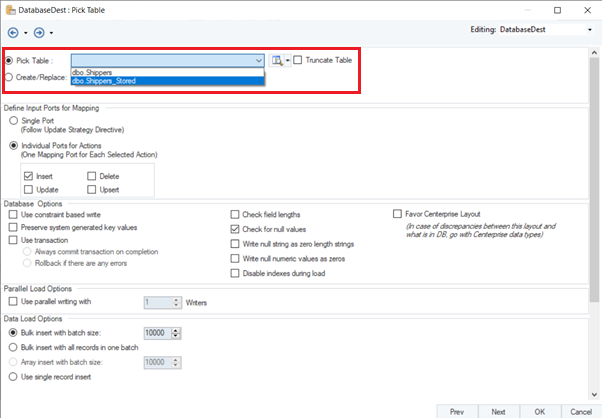This screenshot has height=418, width=602.
Task: Click the bulk insert batch size field
Action: [x=160, y=332]
